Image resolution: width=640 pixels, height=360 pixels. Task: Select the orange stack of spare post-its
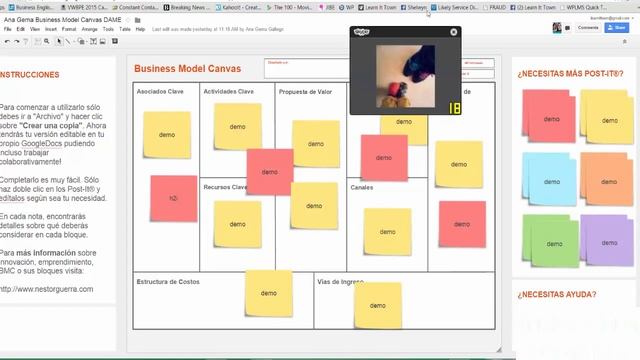(607, 179)
